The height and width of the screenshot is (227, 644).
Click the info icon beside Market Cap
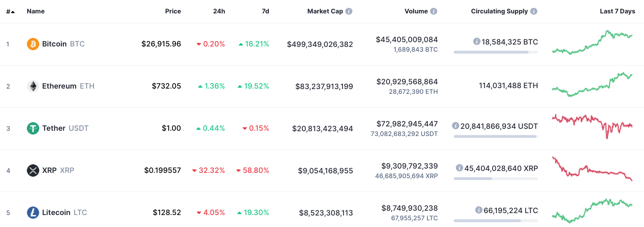349,11
